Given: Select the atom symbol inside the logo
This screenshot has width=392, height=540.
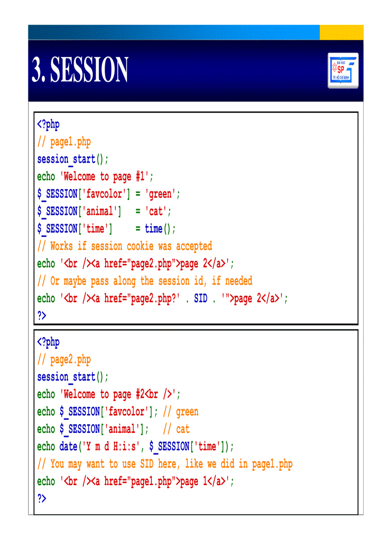Looking at the screenshot, I should pyautogui.click(x=335, y=68).
